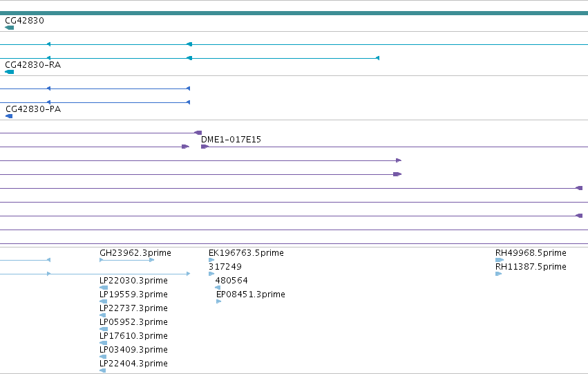Click the blue arrow glyph under CG42830-PA
The image size is (588, 374).
pyautogui.click(x=9, y=116)
